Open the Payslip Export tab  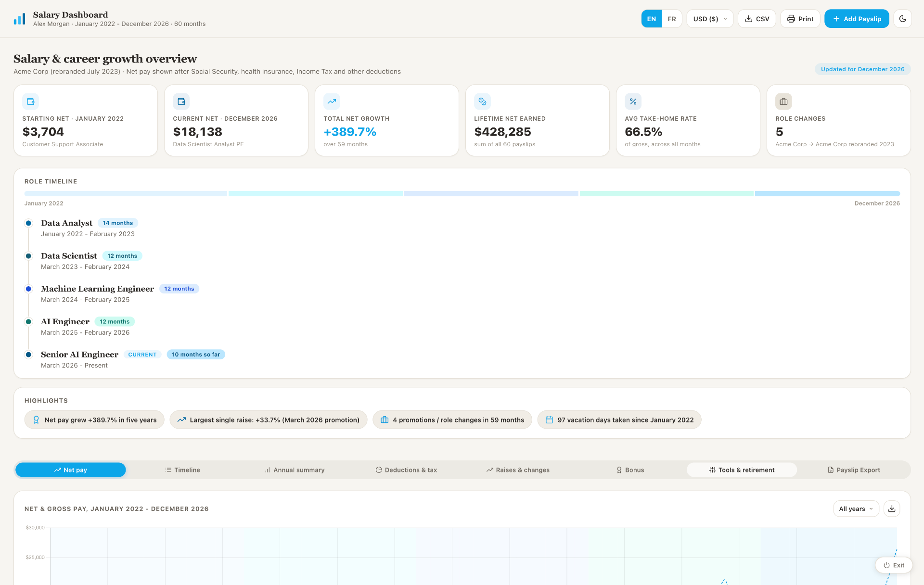click(x=854, y=470)
